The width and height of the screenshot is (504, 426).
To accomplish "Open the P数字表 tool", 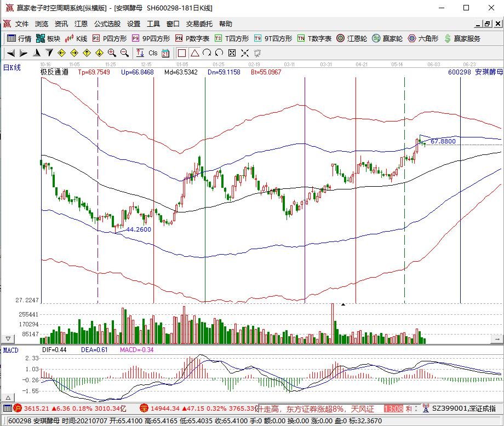I will [192, 38].
